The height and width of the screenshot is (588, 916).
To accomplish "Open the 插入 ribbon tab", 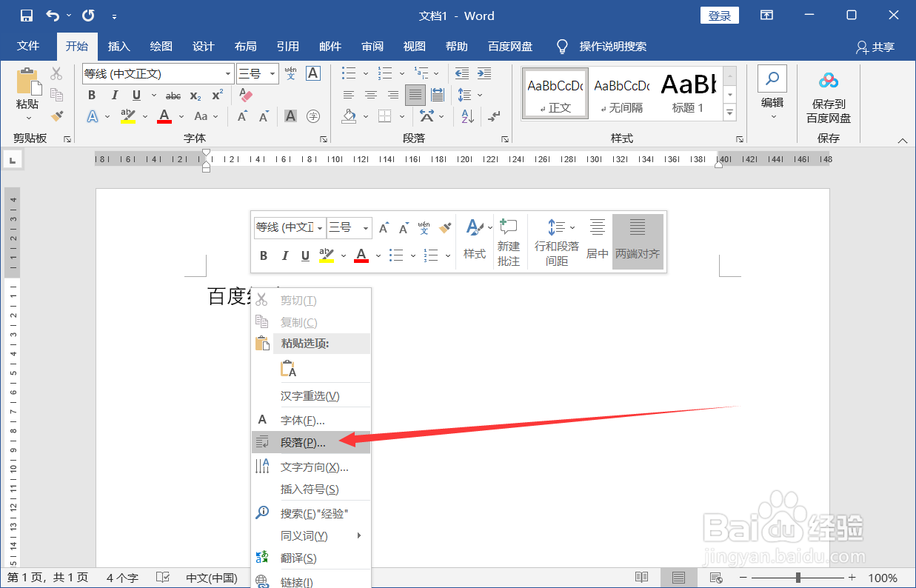I will [119, 46].
